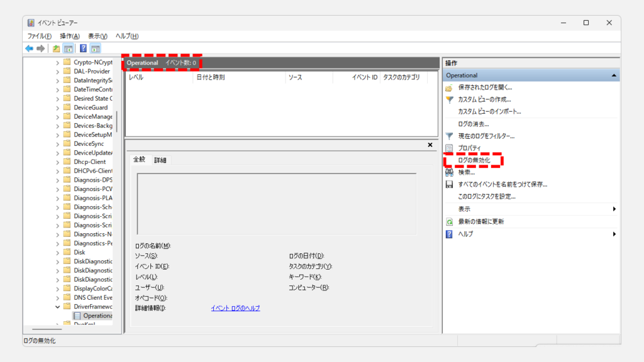Switch to the 詳細 tab
Viewport: 644px width, 362px height.
[x=160, y=160]
